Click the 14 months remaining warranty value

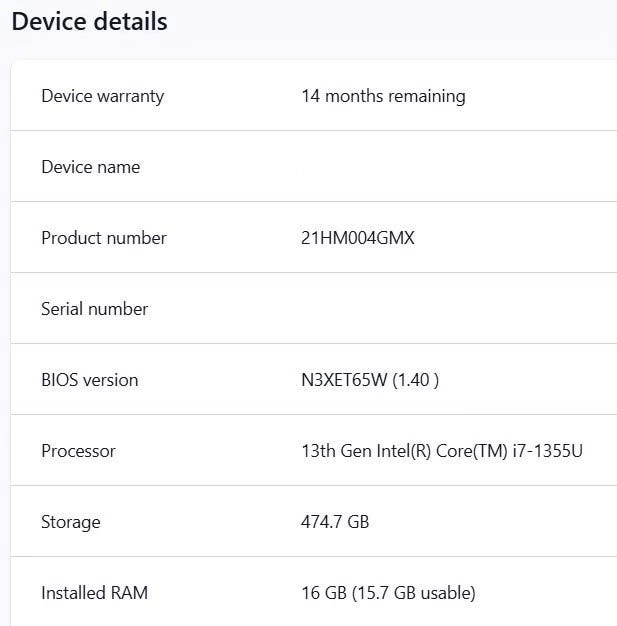click(x=383, y=97)
